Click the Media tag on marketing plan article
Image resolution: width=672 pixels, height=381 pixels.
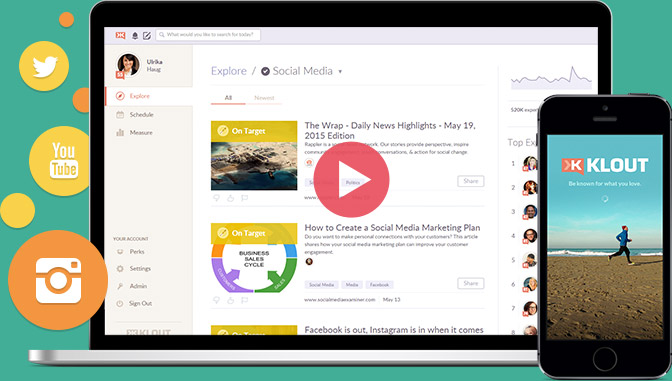pos(352,285)
